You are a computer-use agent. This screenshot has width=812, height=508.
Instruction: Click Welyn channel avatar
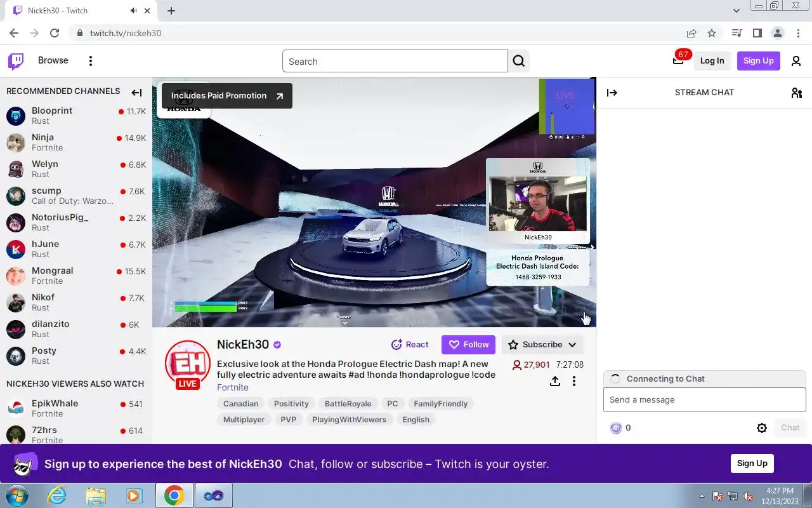coord(16,169)
